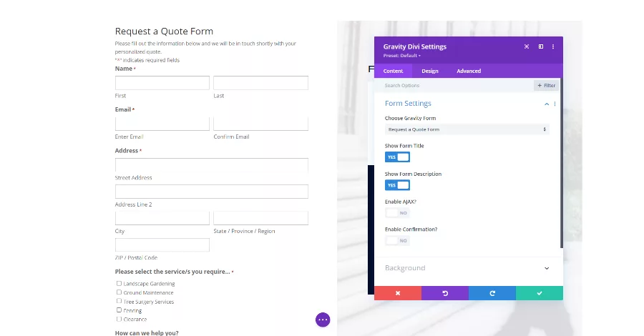This screenshot has height=336, width=644.
Task: Toggle Show Form Title switch
Action: point(397,157)
